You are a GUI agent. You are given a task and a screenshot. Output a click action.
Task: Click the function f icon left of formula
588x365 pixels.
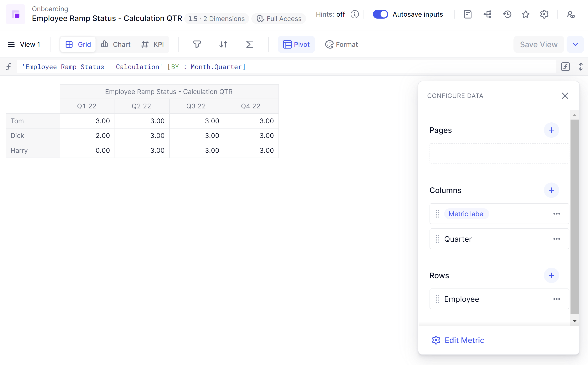pyautogui.click(x=9, y=67)
